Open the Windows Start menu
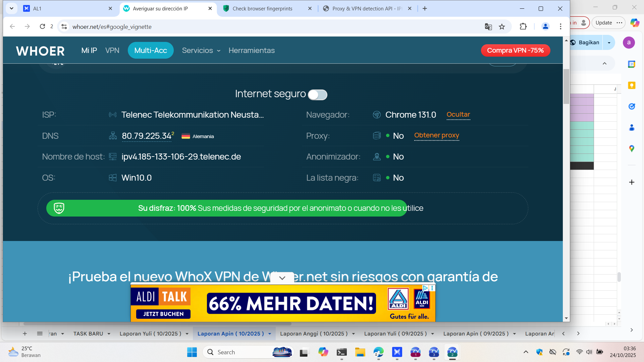Image resolution: width=644 pixels, height=362 pixels. (x=192, y=352)
